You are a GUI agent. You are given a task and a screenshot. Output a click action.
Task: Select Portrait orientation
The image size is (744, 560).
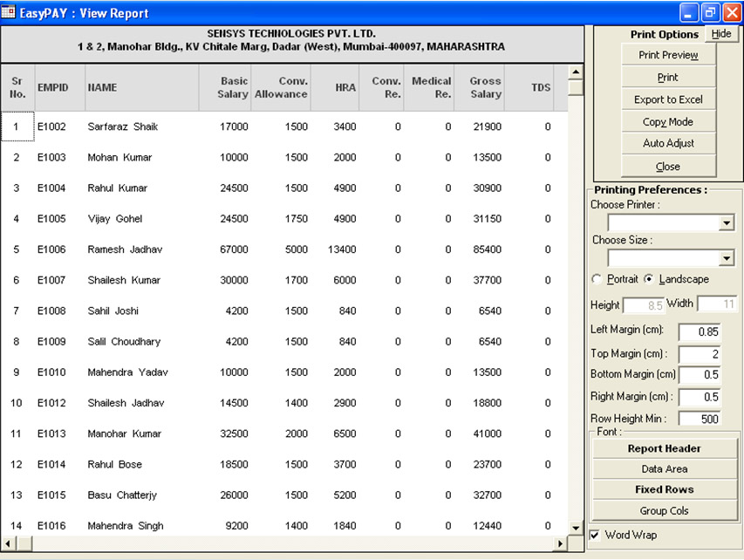[597, 279]
